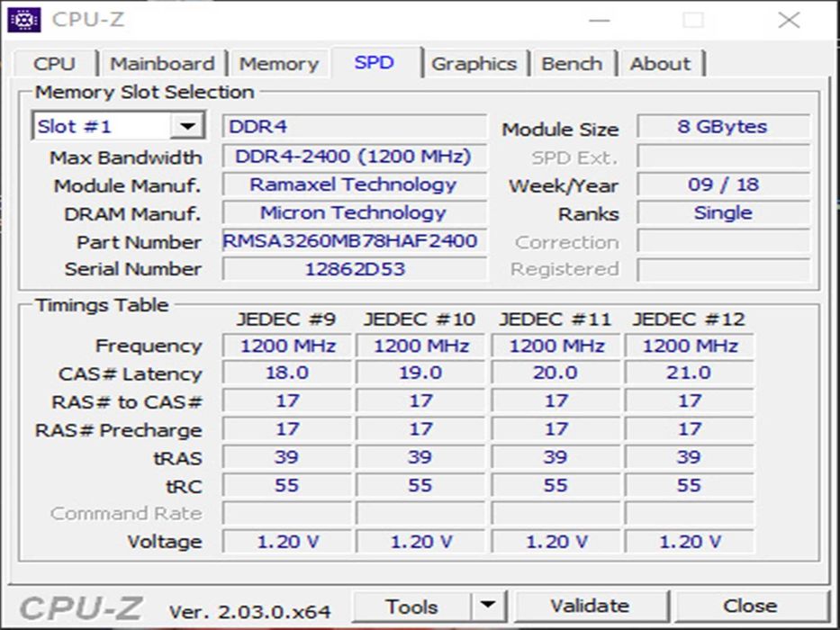Click JEDEC #12 Voltage value 1.20 V
Viewport: 840px width, 630px height.
tap(690, 542)
